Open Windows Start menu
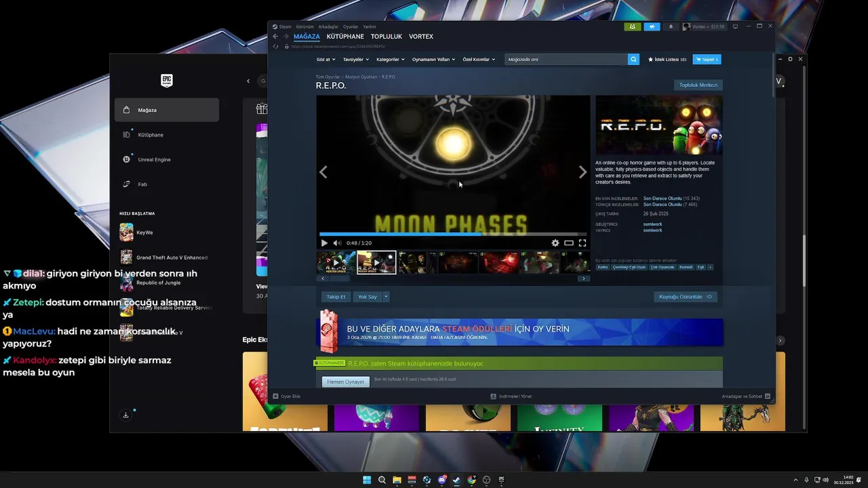 click(x=367, y=480)
